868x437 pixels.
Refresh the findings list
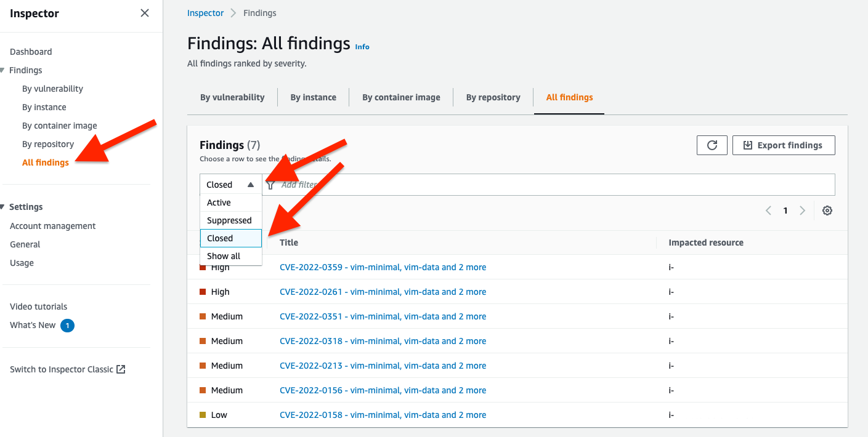coord(712,145)
